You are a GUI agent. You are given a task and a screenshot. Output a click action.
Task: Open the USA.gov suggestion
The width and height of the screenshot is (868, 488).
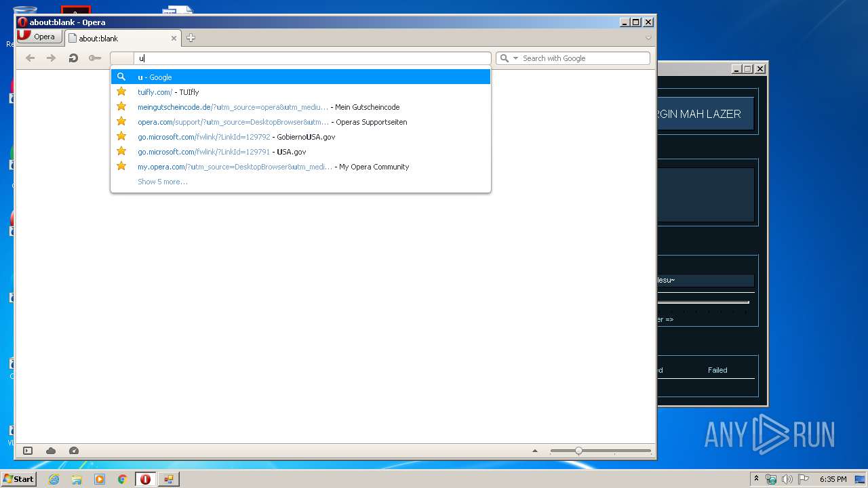(x=300, y=152)
